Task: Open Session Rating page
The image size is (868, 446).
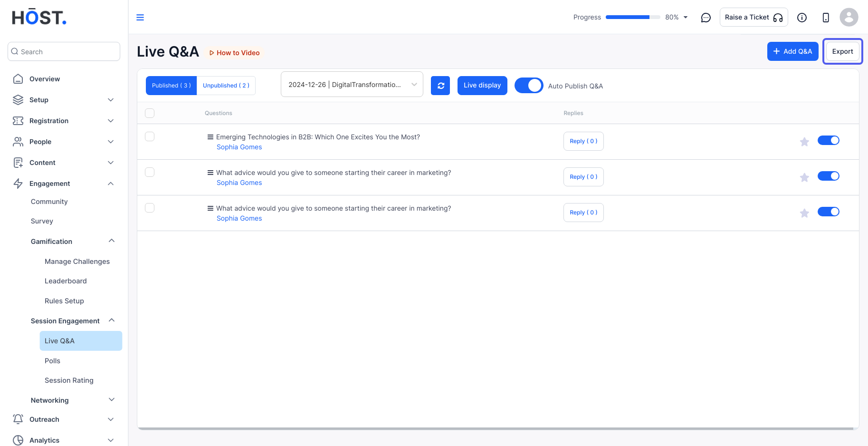Action: 69,380
